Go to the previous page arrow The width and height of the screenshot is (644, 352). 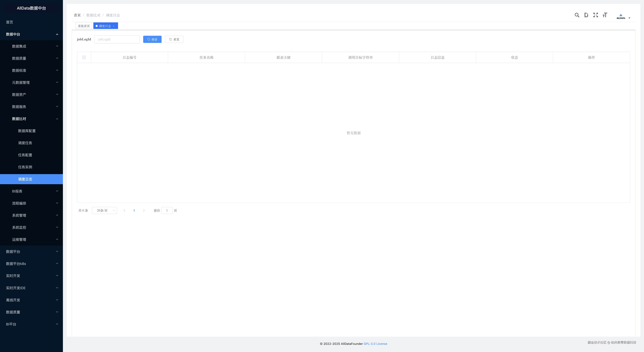point(124,210)
